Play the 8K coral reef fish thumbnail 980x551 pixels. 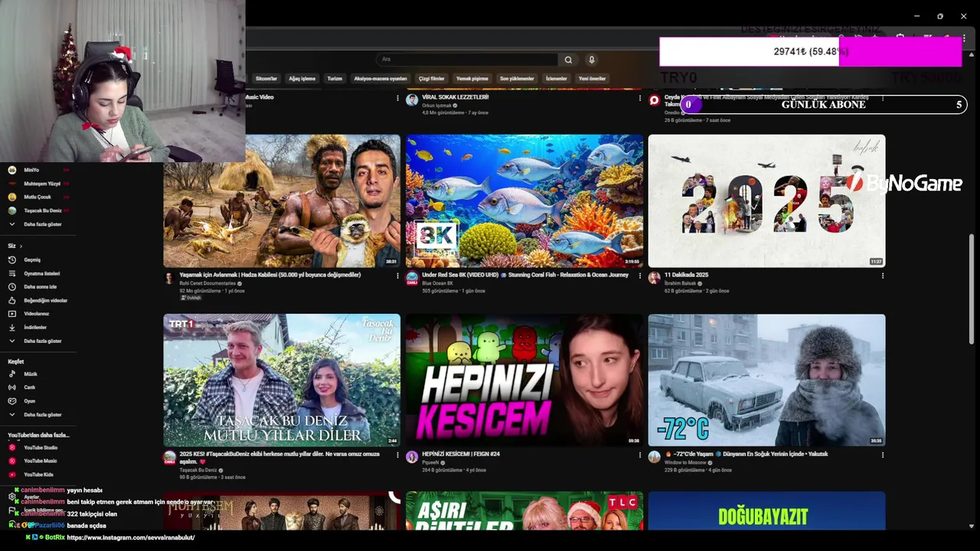click(524, 201)
